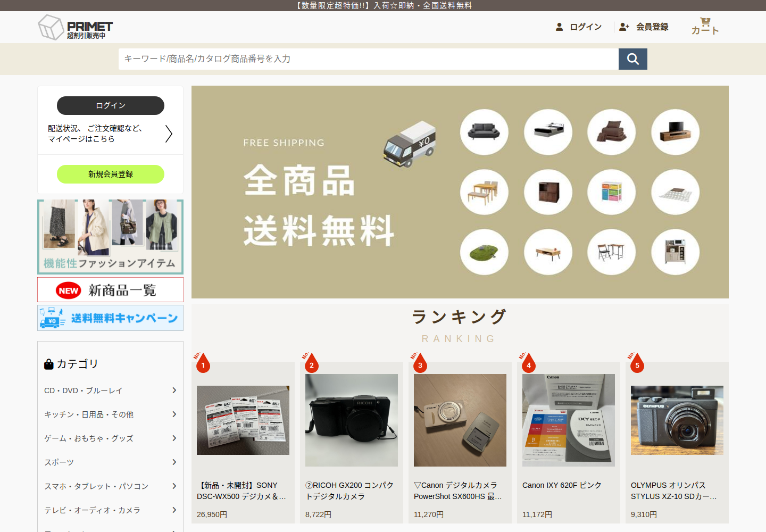Select the brown bedding set circle
Viewport: 766px width, 532px height.
click(612, 132)
